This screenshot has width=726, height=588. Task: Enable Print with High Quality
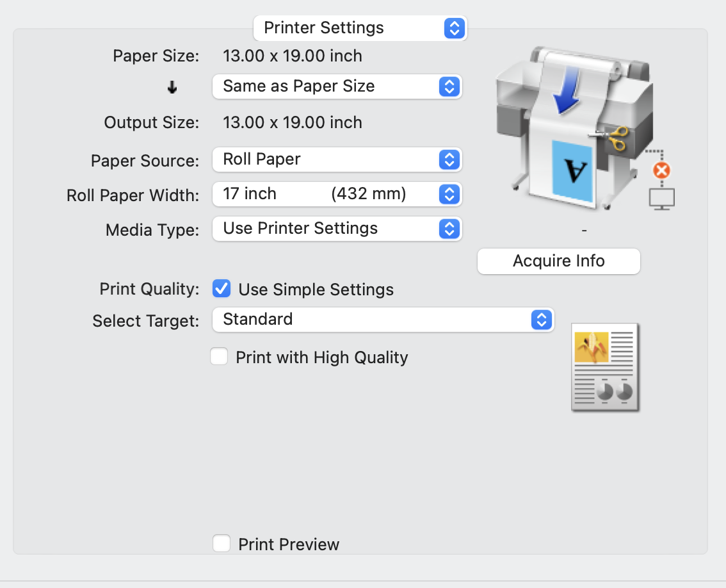(219, 357)
